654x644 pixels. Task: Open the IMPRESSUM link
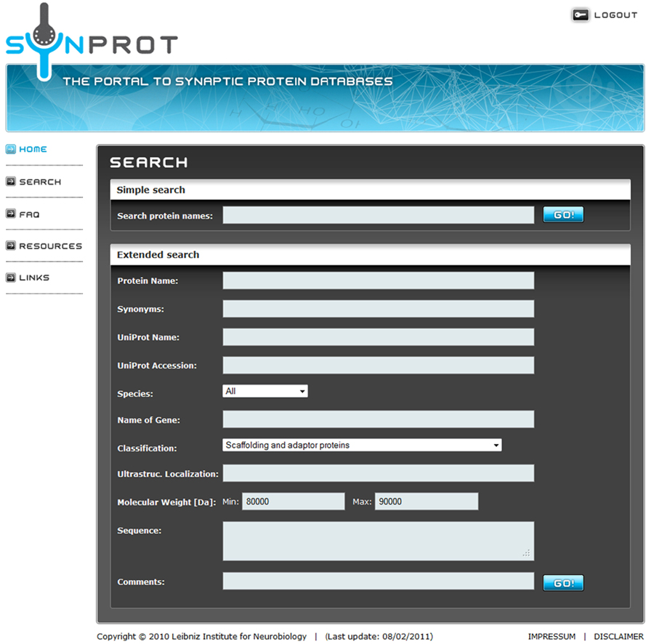[552, 637]
